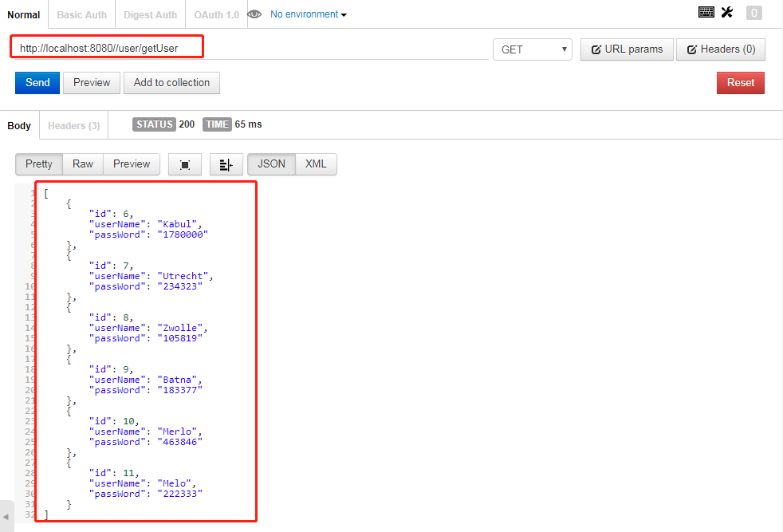Select the JSON format toggle
Screen dimensions: 783x532
[x=271, y=164]
